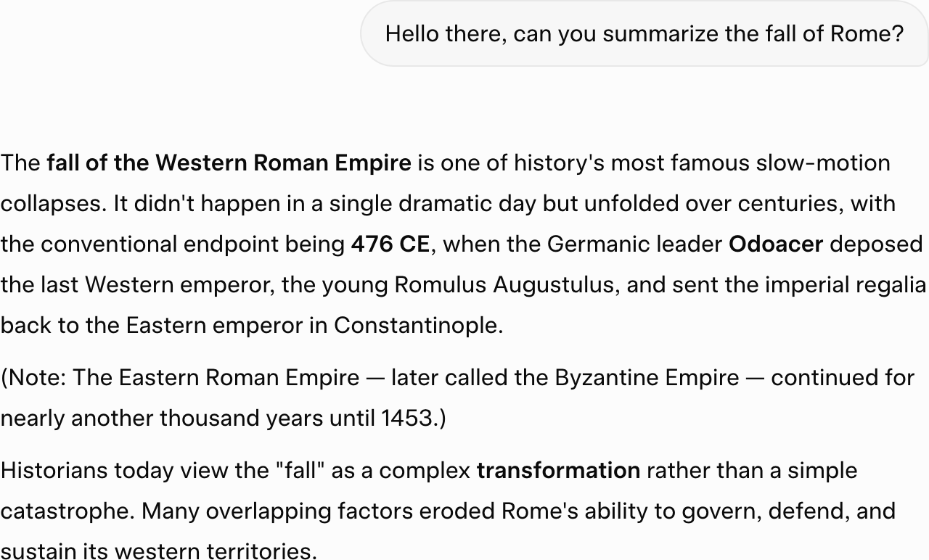Image resolution: width=929 pixels, height=560 pixels.
Task: Click the user message bubble about Rome
Action: point(644,34)
